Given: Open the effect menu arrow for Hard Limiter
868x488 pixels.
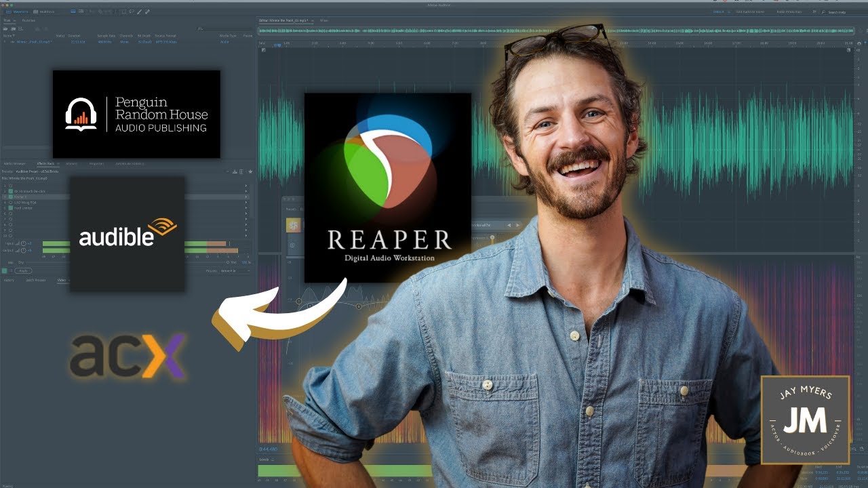Looking at the screenshot, I should [246, 208].
